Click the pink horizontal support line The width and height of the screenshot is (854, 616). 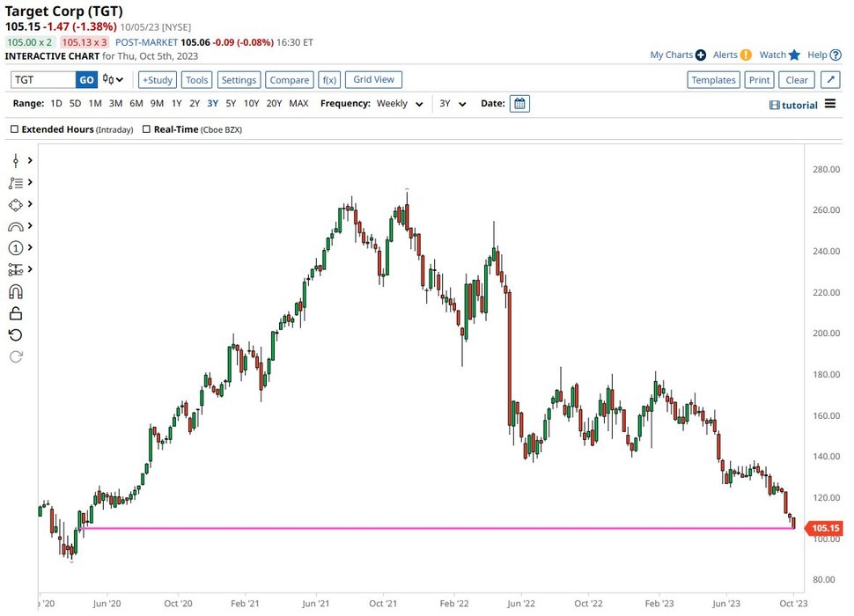(440, 529)
